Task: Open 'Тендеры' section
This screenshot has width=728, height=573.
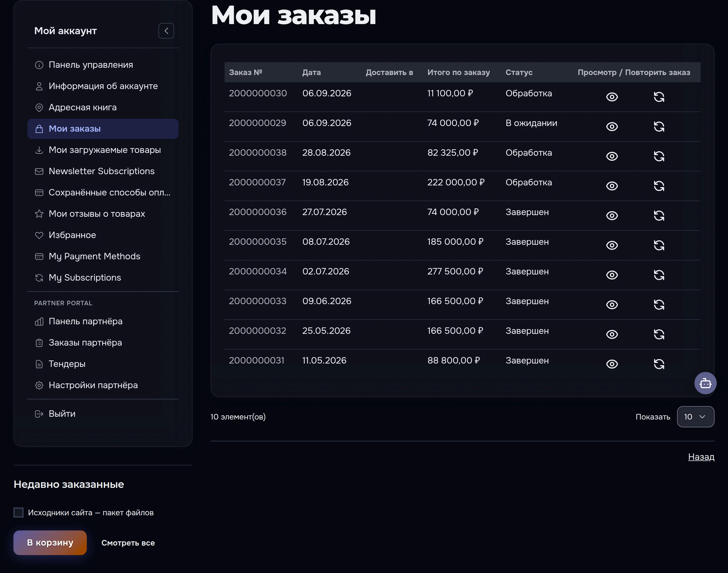Action: pyautogui.click(x=103, y=364)
